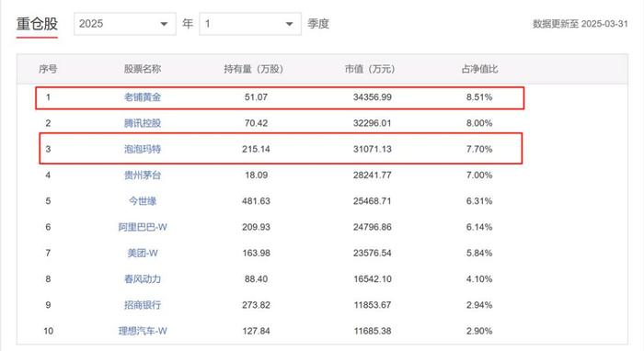
Task: Open the 阿里巴巴-W stock link
Action: tap(143, 227)
